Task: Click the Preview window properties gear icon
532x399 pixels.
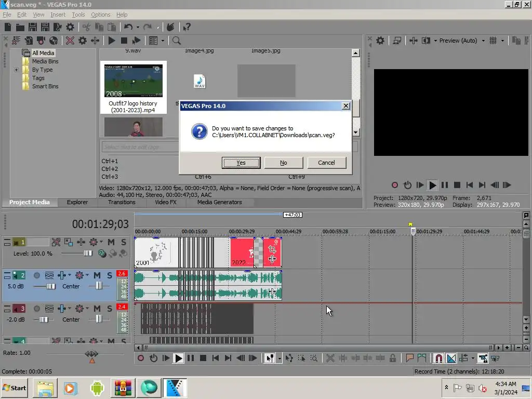Action: (380, 41)
